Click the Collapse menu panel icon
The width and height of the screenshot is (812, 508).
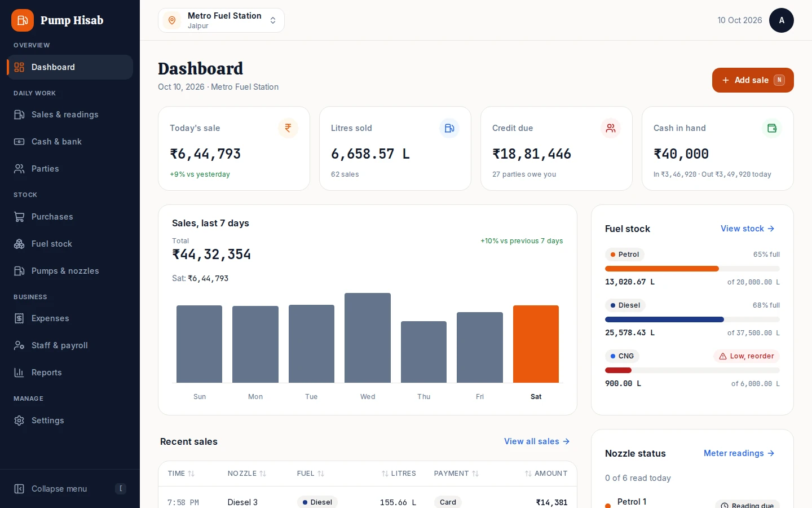pos(19,489)
